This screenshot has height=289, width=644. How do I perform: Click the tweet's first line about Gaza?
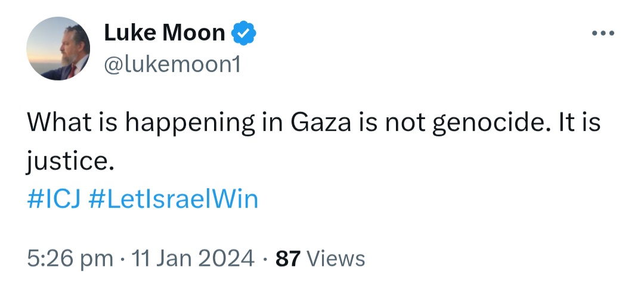pyautogui.click(x=314, y=123)
